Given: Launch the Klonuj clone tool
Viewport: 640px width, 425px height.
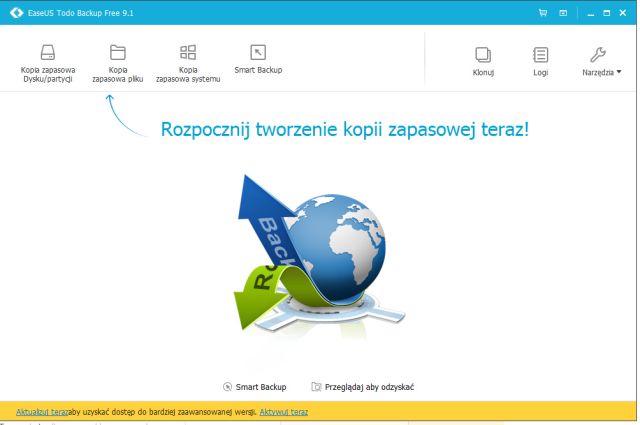Looking at the screenshot, I should coord(483,60).
